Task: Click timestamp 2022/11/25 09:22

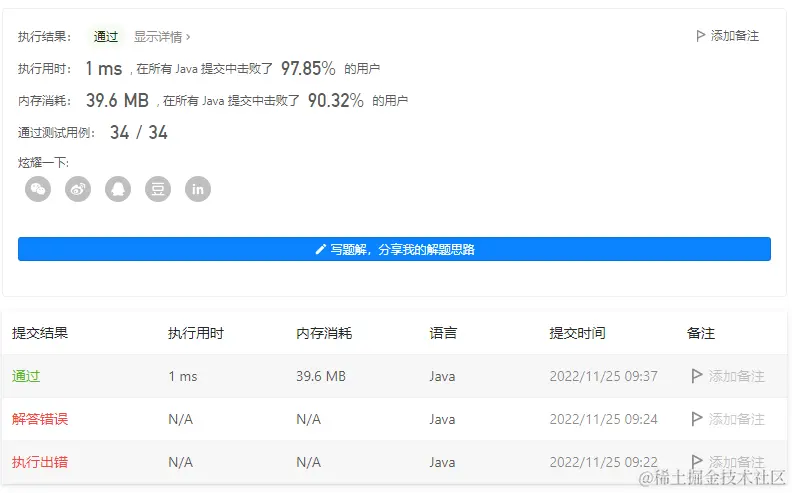Action: tap(604, 462)
